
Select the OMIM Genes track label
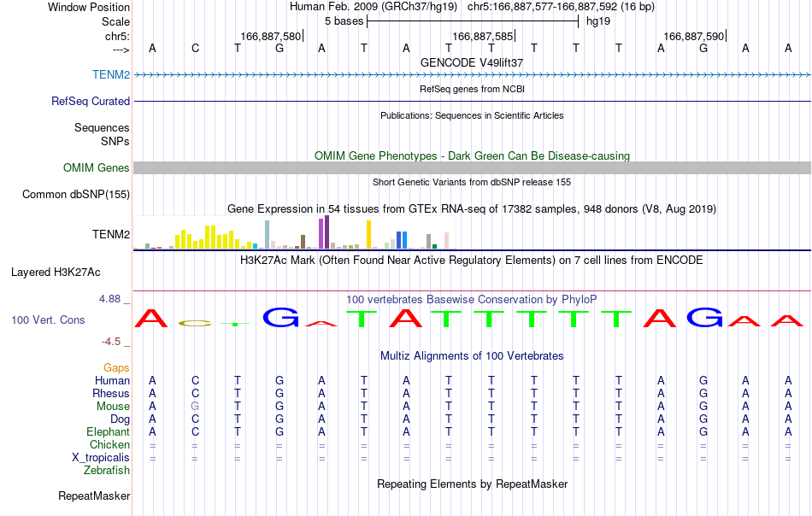click(97, 167)
